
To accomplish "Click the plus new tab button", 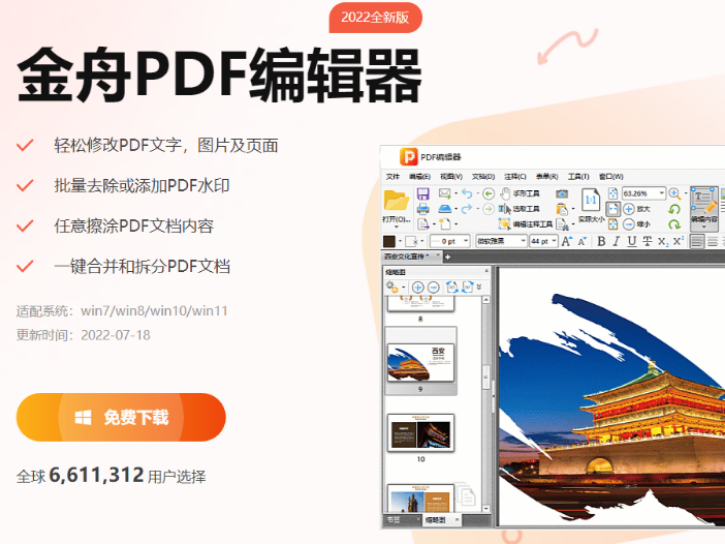I will [x=448, y=257].
